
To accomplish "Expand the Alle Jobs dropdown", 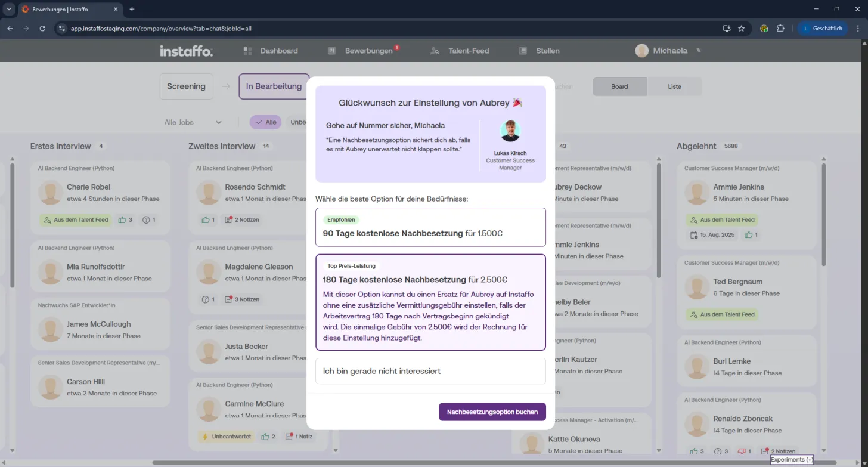I will 193,122.
